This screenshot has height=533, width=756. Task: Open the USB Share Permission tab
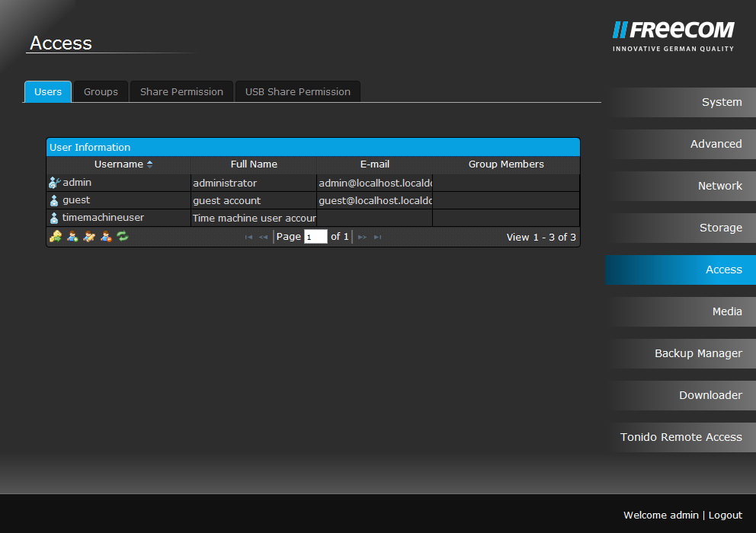298,91
